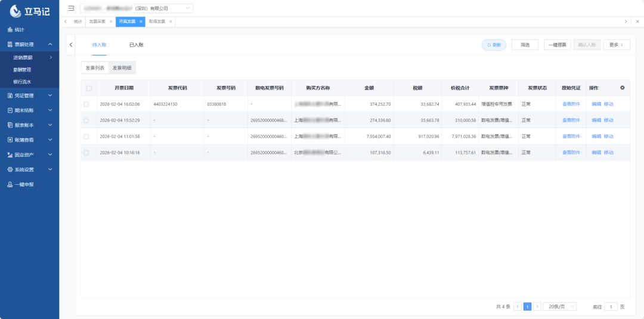The width and height of the screenshot is (644, 319).
Task: Close the 发票采集 tab
Action: (x=111, y=21)
